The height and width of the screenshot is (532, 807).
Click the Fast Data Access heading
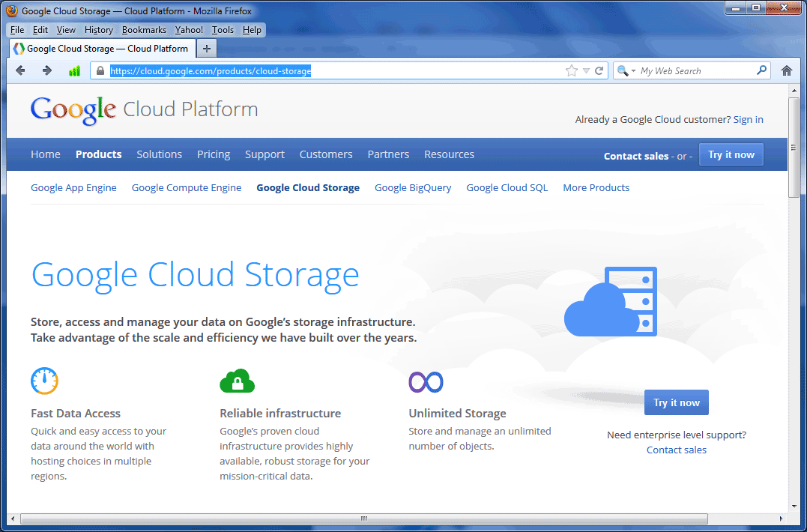[x=76, y=413]
